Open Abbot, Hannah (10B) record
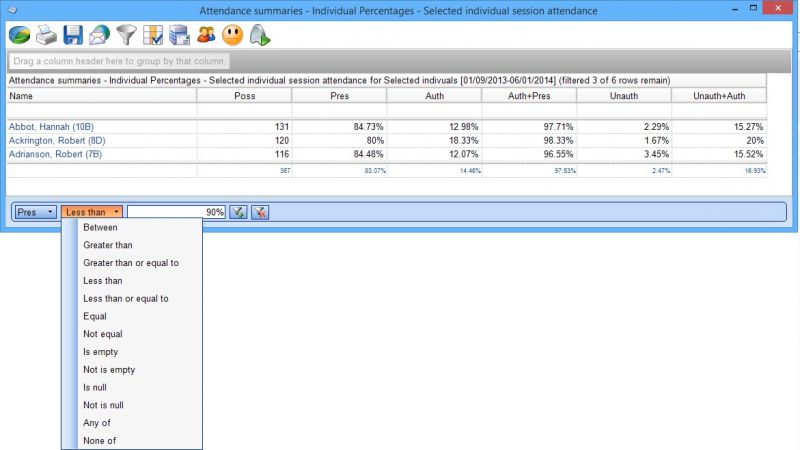 pyautogui.click(x=51, y=127)
